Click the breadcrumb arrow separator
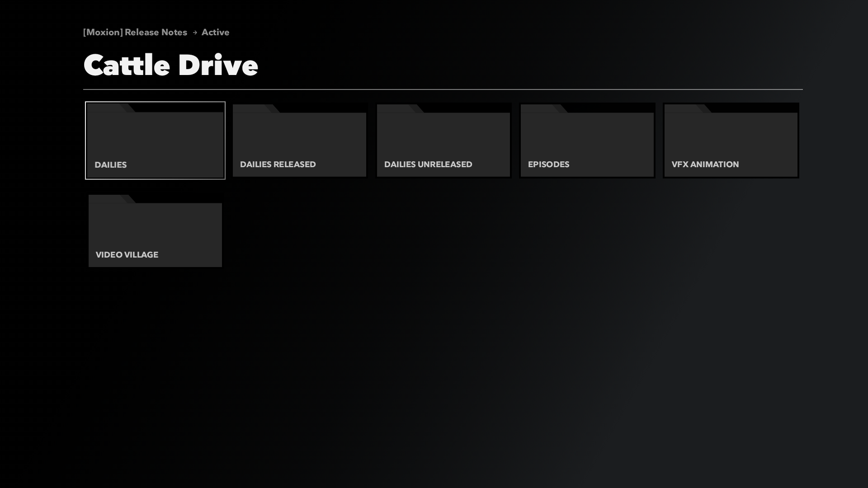Screen dimensions: 868x488 point(195,33)
